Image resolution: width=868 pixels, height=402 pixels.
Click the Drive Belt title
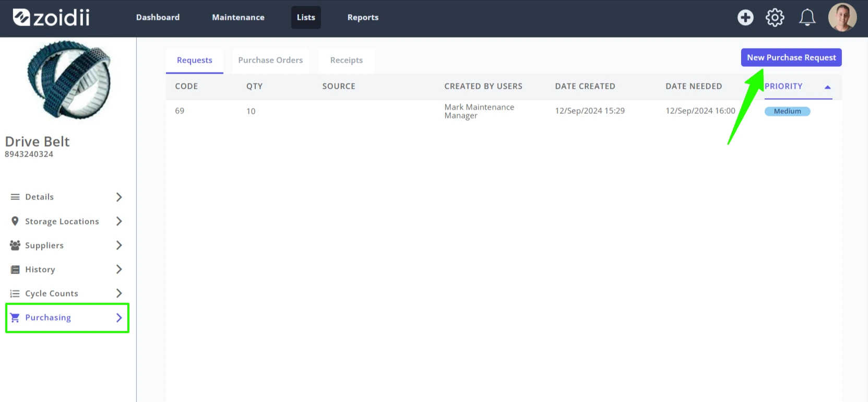[x=37, y=141]
